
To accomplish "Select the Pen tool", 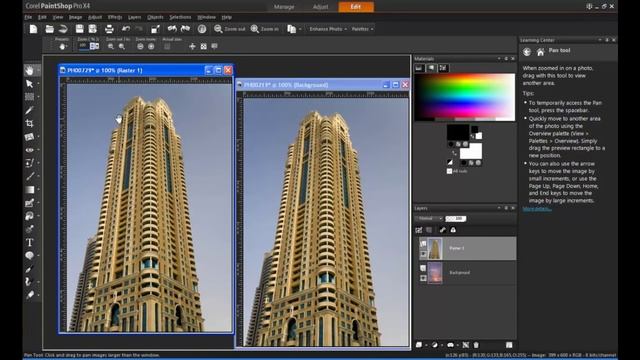I will (29, 269).
